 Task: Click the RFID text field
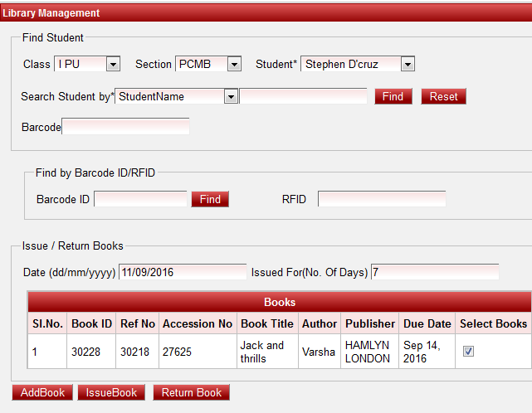click(381, 199)
